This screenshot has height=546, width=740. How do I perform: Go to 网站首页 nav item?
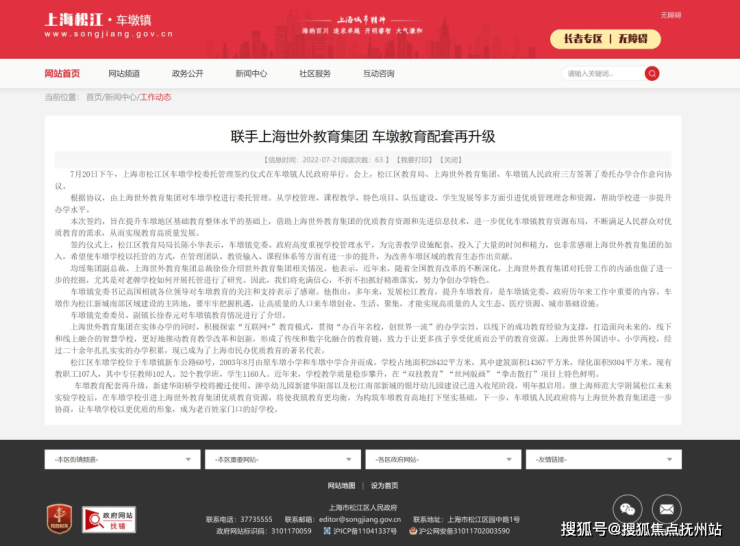pos(62,74)
